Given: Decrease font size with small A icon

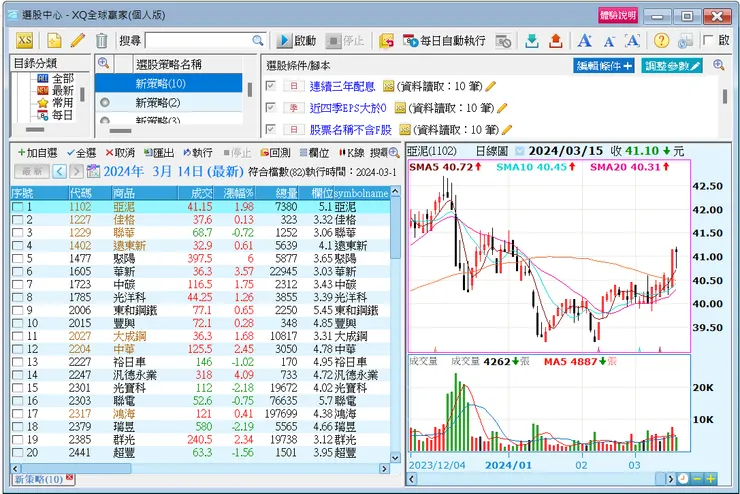Looking at the screenshot, I should click(609, 42).
